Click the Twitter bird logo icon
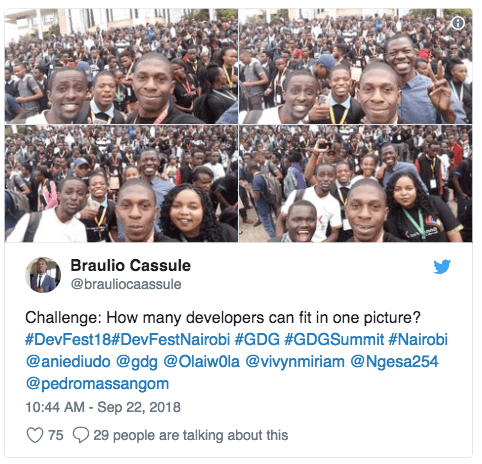Screen dimensions: 482x464 coord(442,266)
